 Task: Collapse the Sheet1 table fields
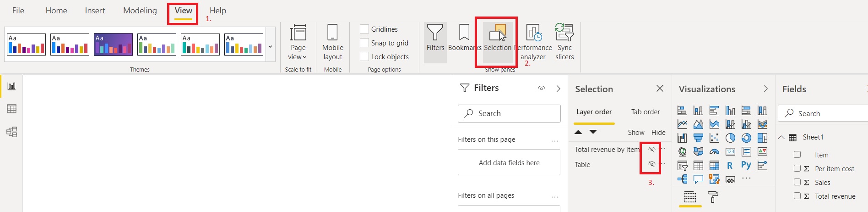pos(781,137)
